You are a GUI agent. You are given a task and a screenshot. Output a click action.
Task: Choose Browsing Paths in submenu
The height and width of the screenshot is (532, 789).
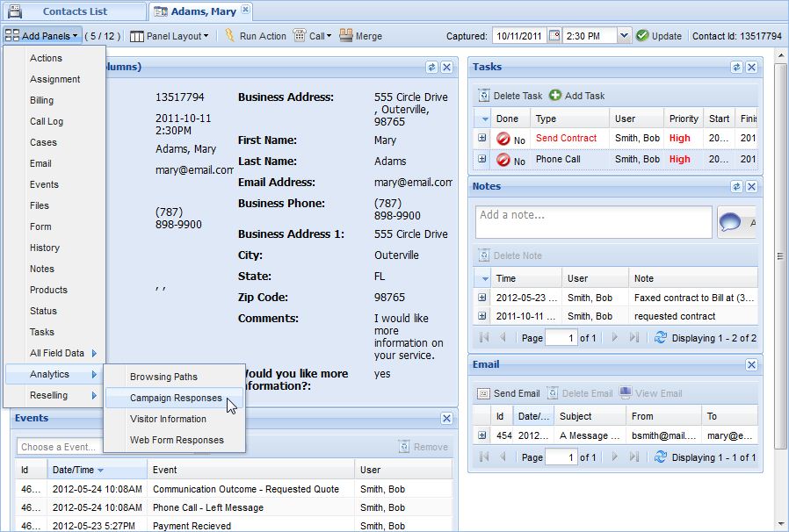pos(175,377)
